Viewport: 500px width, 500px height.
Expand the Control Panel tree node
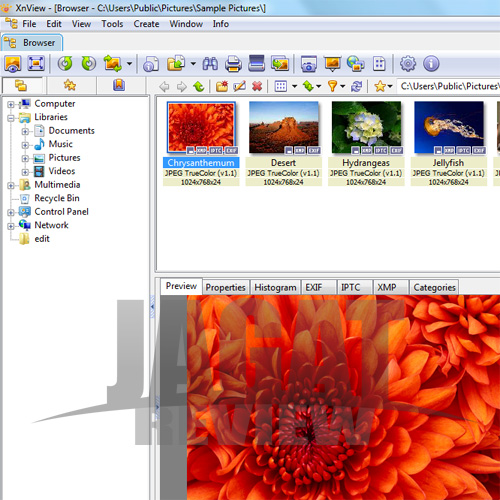[11, 213]
